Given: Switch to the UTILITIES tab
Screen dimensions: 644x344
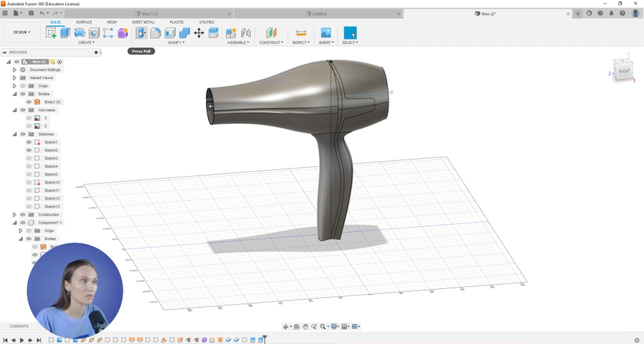Looking at the screenshot, I should (x=207, y=22).
